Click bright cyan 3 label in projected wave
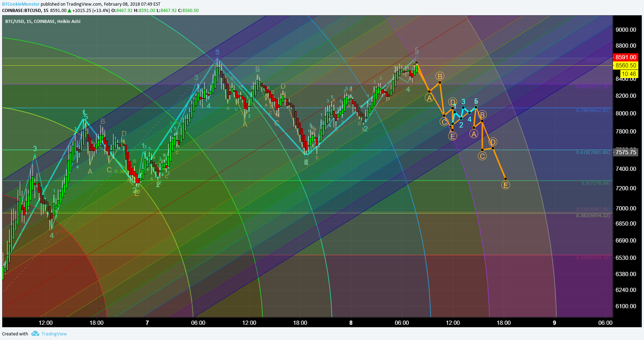Screen dimensions: 644x340 463,102
